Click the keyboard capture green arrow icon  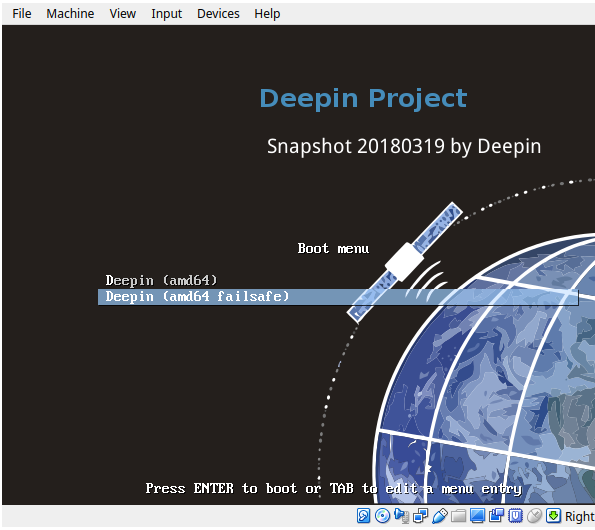[553, 516]
